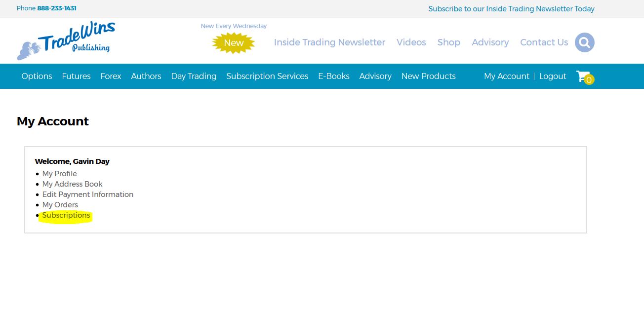
Task: Open the Options menu item
Action: click(x=37, y=76)
